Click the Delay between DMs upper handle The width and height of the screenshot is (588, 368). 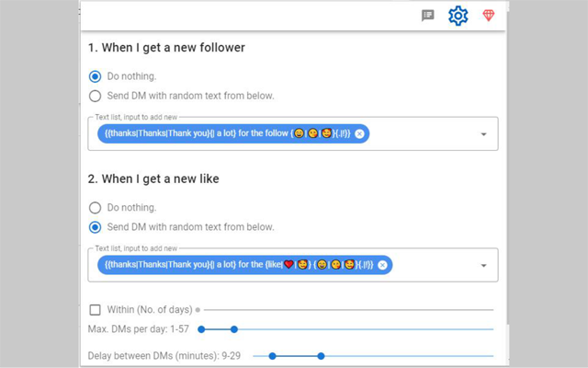pos(321,356)
